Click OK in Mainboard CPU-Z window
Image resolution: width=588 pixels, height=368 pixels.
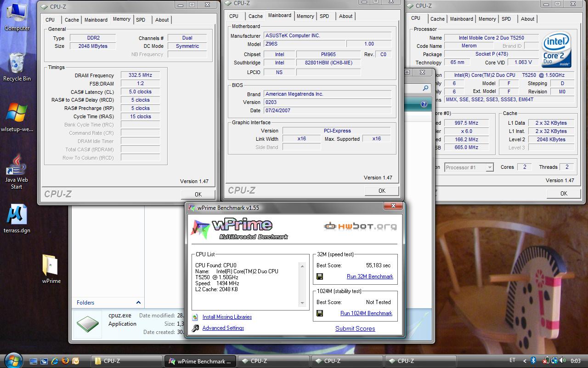point(382,190)
